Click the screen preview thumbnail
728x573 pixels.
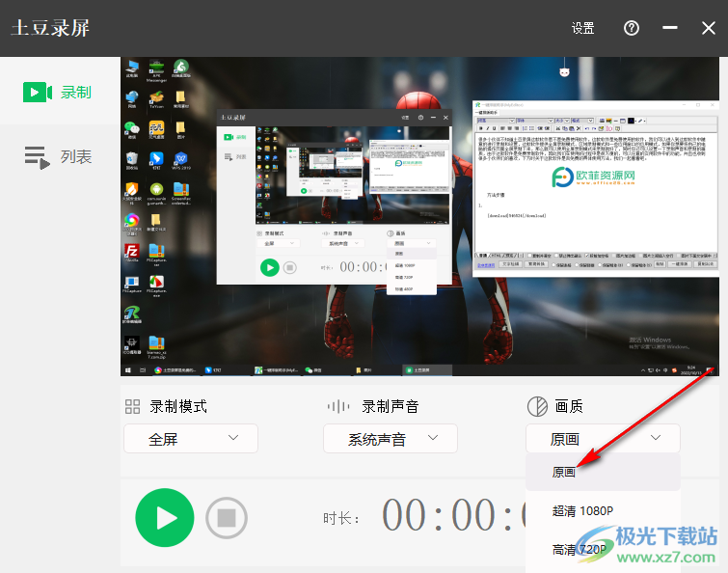[x=419, y=216]
